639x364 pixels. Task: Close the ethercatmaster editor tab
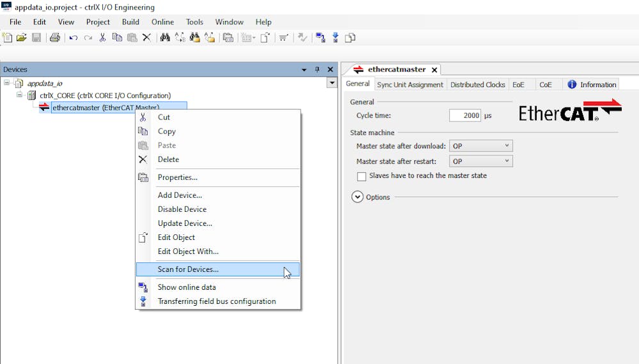tap(434, 70)
